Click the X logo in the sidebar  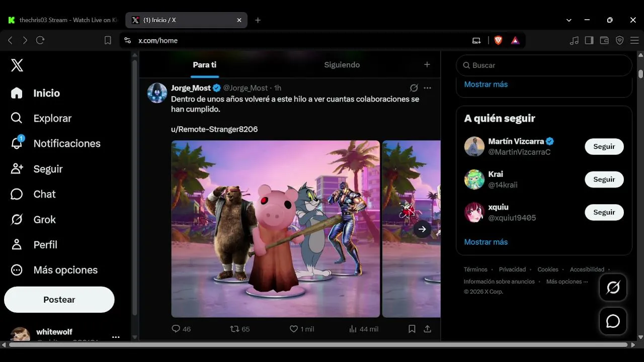click(17, 65)
